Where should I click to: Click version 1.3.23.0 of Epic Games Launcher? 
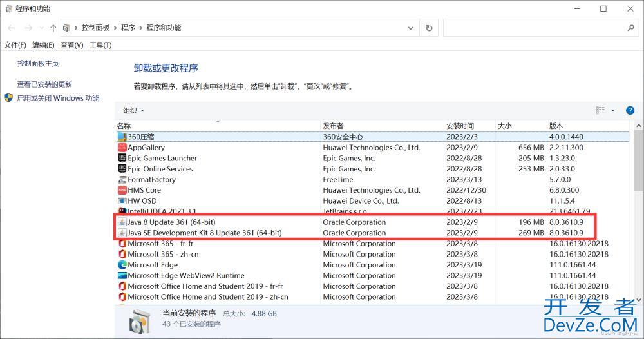click(562, 158)
